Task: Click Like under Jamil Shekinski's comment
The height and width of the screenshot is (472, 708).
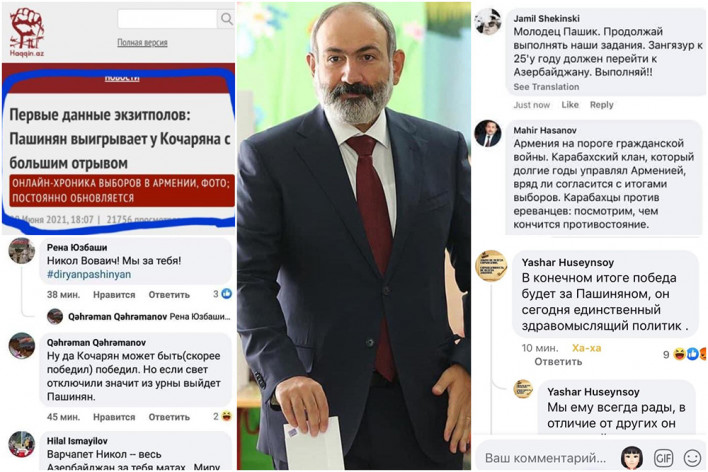Action: [570, 105]
